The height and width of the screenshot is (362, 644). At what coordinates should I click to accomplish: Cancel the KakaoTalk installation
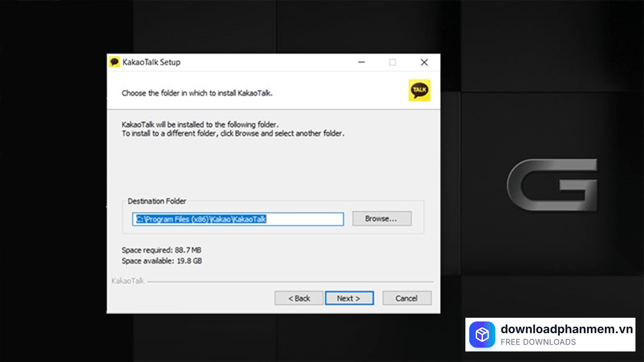(x=407, y=298)
